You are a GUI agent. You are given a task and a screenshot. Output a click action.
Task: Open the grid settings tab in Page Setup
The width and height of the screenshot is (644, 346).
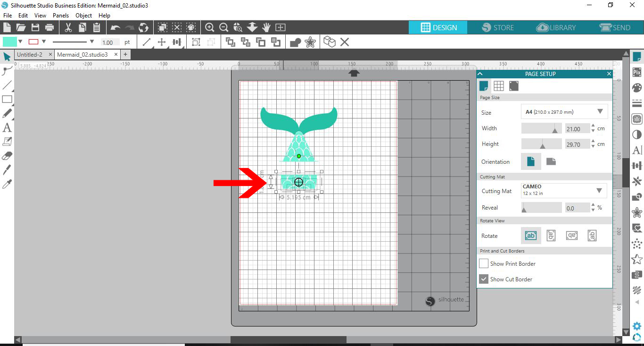[499, 85]
